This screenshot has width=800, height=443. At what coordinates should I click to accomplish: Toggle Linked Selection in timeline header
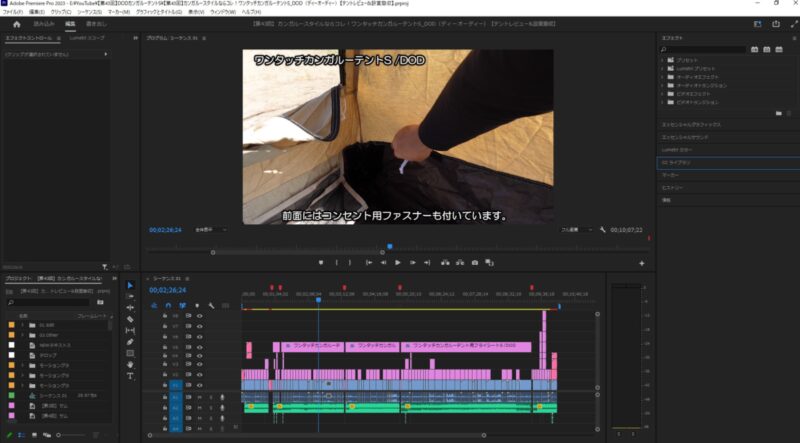coord(183,306)
